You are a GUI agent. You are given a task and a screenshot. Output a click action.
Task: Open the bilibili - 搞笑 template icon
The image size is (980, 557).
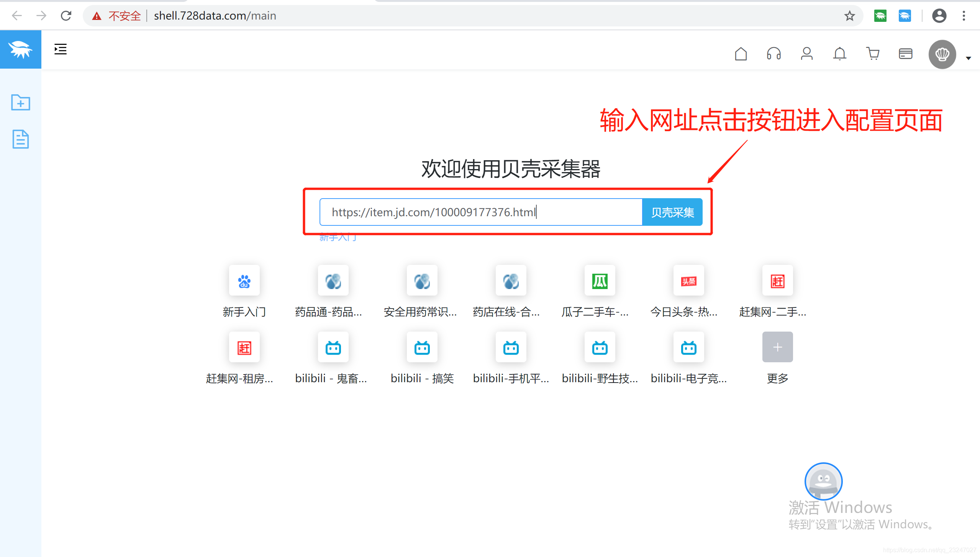tap(422, 347)
